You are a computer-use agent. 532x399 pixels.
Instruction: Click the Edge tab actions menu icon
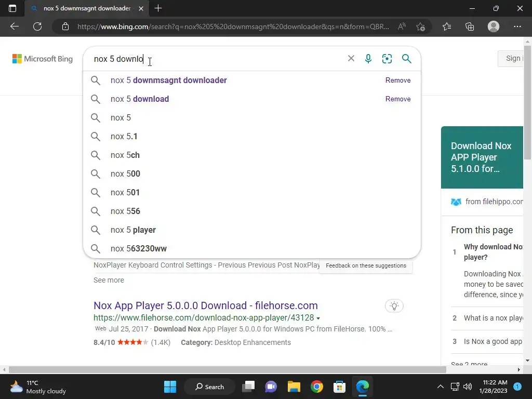point(12,8)
